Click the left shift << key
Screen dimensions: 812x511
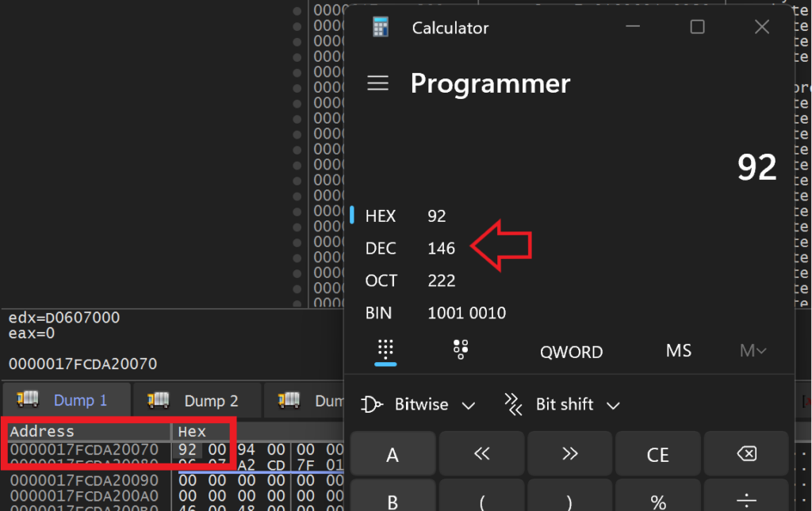click(482, 454)
